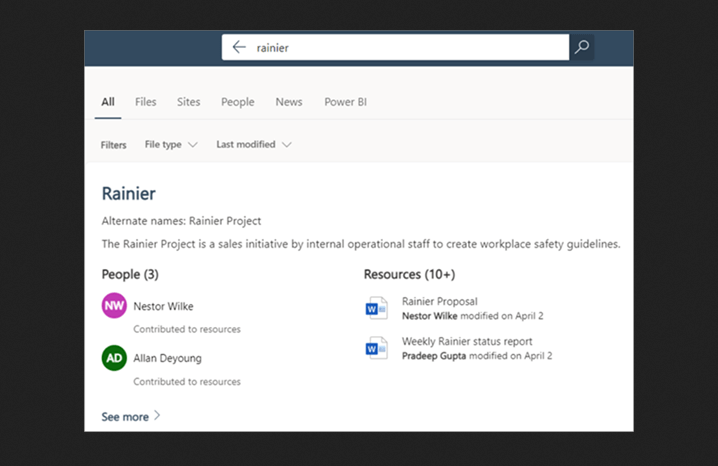This screenshot has width=718, height=466.
Task: Switch to the Power BI tab
Action: point(346,102)
